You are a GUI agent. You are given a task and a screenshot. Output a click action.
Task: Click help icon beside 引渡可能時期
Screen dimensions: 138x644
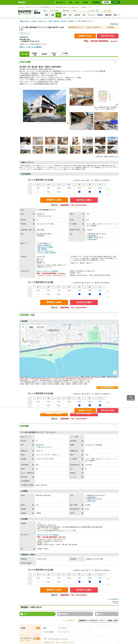(x=33, y=465)
